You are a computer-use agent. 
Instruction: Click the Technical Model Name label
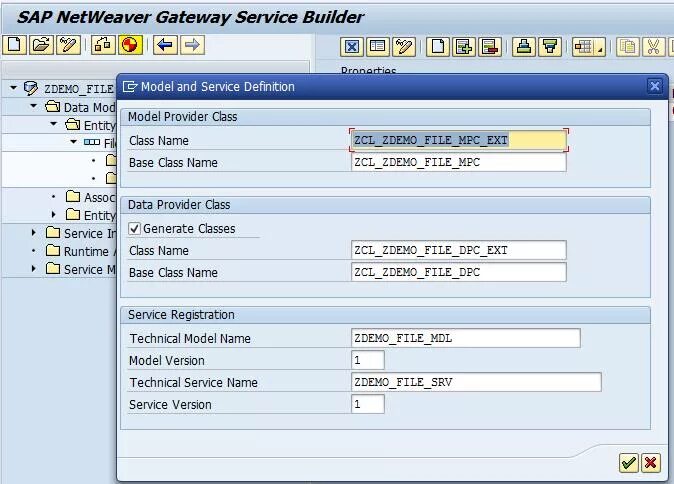pos(190,339)
